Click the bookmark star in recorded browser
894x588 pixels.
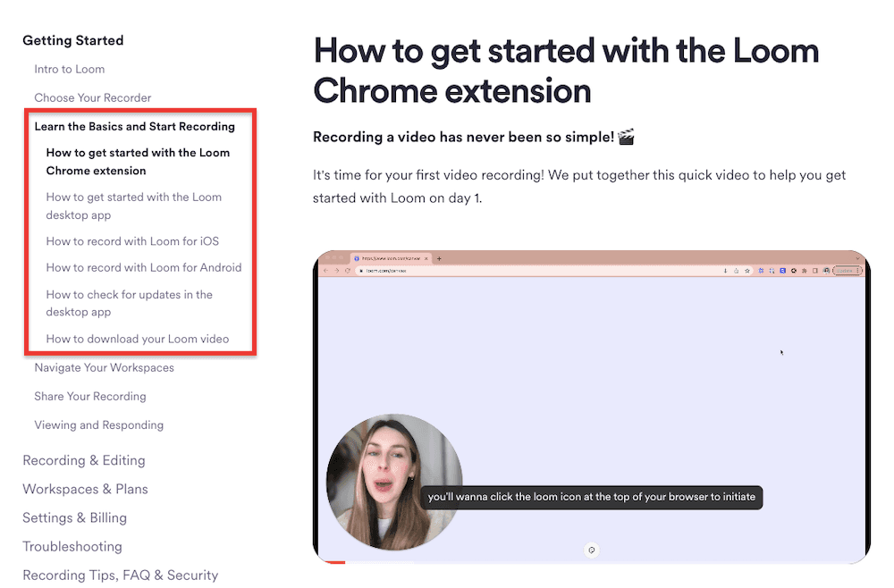(746, 270)
